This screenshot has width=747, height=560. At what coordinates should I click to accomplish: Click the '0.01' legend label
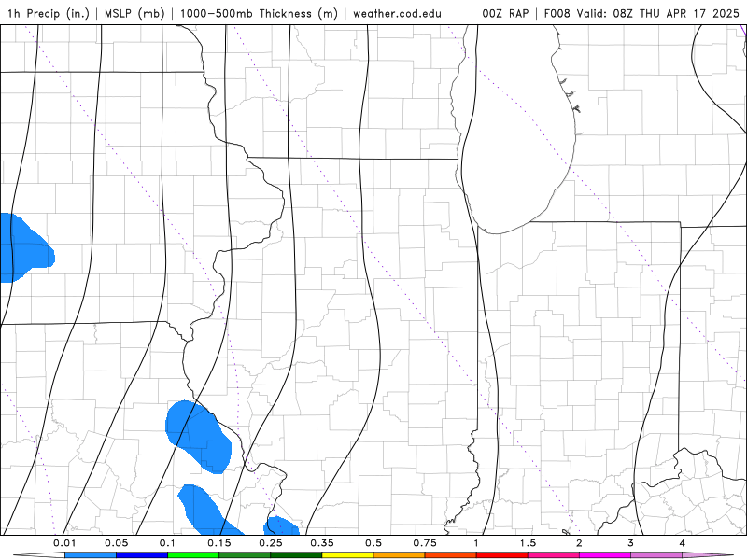[x=64, y=543]
